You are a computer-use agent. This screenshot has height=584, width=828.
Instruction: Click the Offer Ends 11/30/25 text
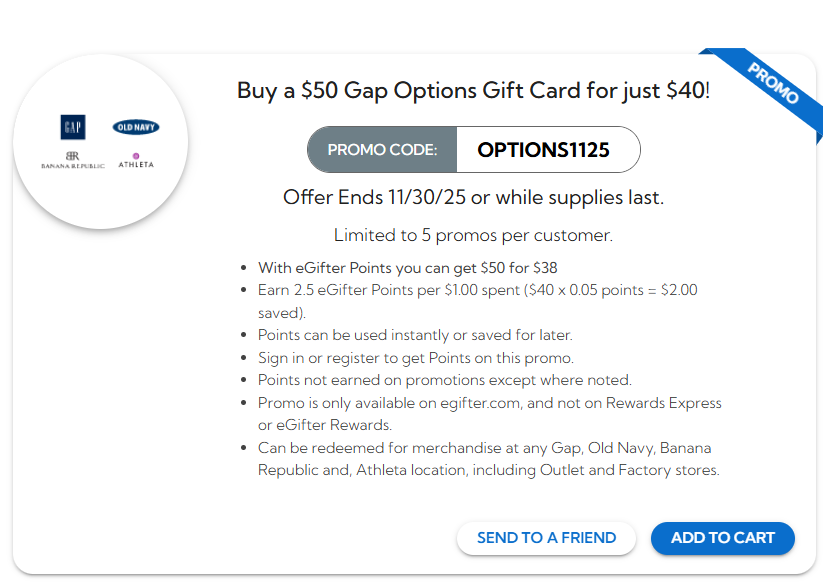[x=473, y=197]
